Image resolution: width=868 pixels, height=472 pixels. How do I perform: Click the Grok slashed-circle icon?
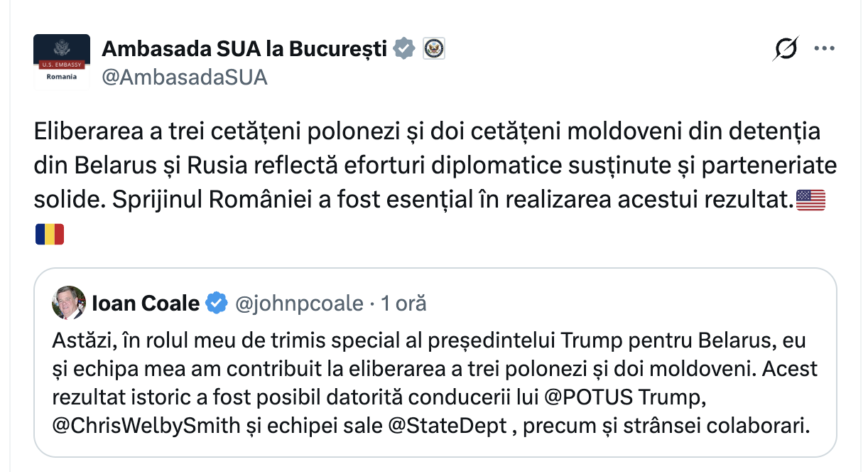pos(786,48)
